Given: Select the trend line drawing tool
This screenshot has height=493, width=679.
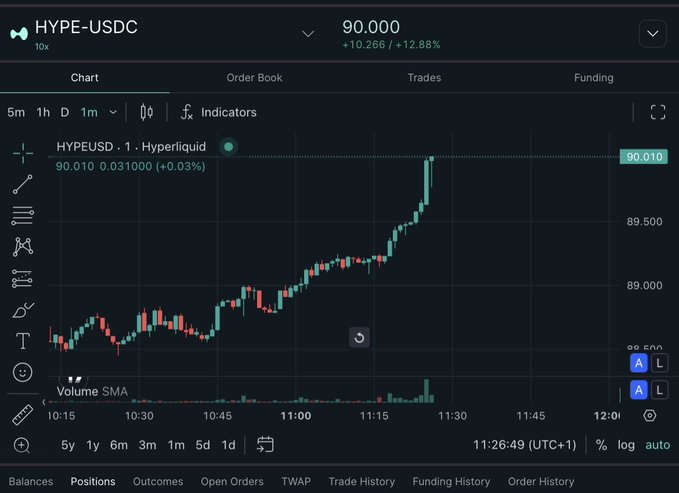Looking at the screenshot, I should (23, 184).
